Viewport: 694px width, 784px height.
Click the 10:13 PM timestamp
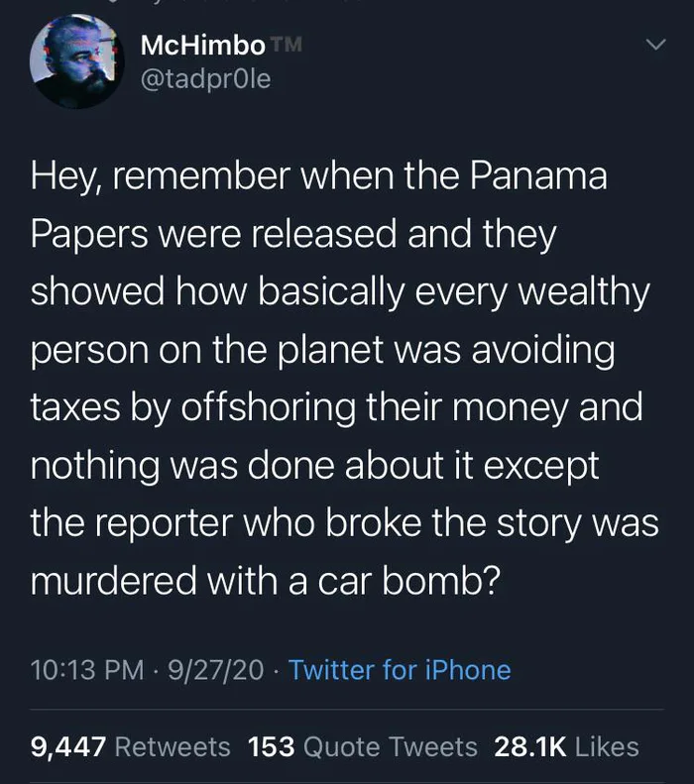coord(87,670)
